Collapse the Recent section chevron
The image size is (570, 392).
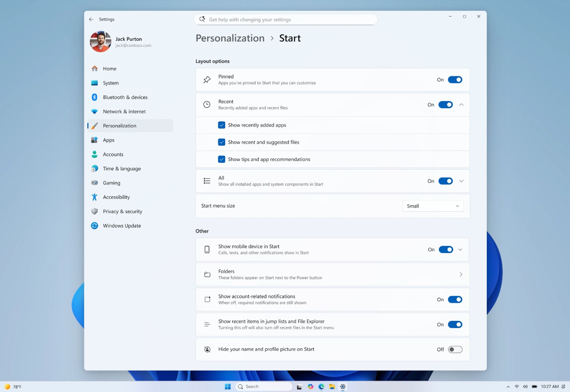461,105
